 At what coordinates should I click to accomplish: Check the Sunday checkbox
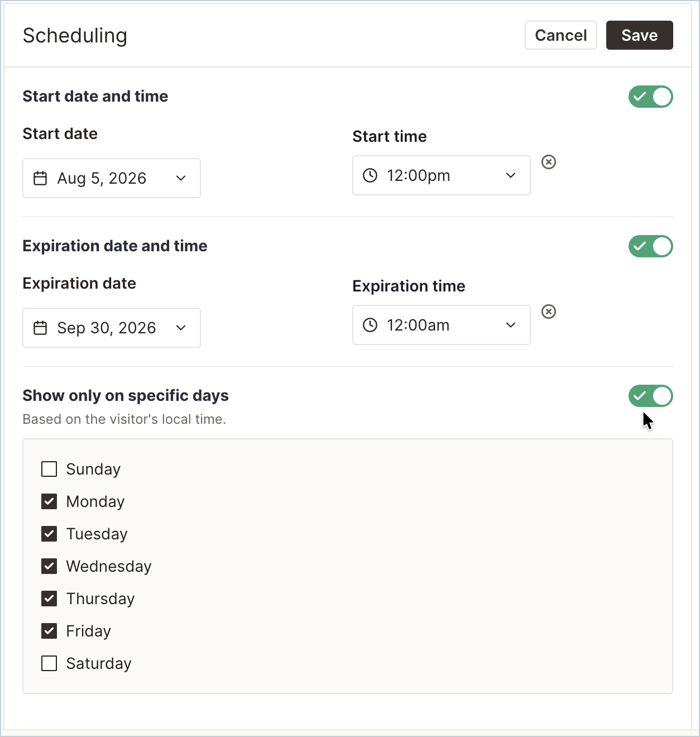tap(49, 469)
